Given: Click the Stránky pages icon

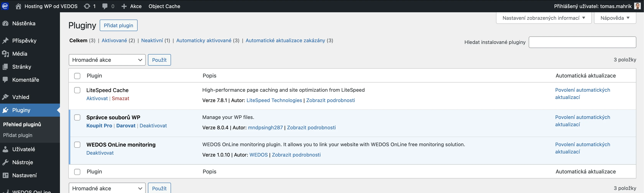Looking at the screenshot, I should (x=6, y=67).
